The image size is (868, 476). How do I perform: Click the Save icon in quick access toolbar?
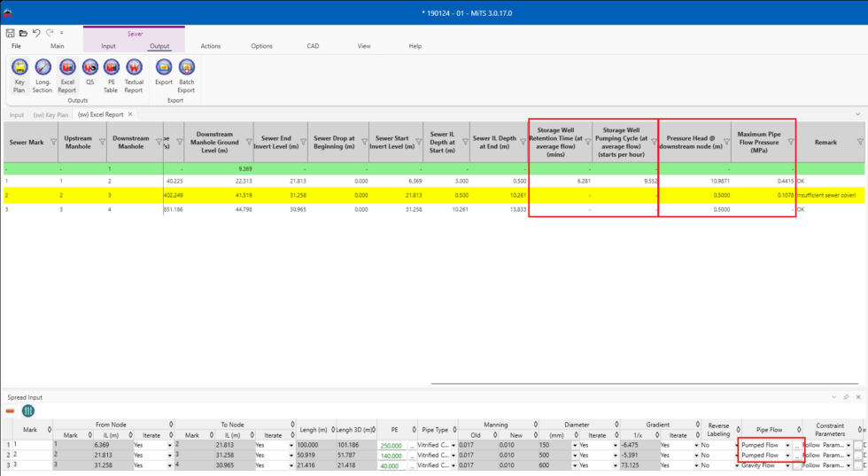click(x=11, y=33)
